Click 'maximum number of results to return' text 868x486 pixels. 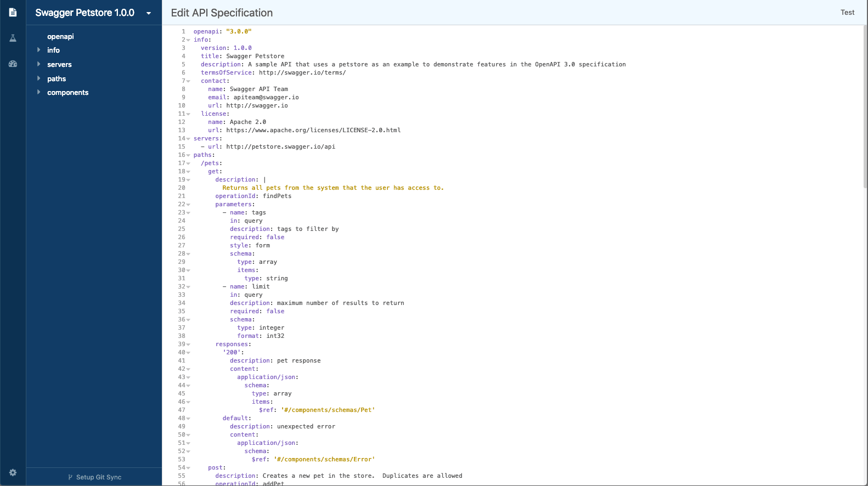point(341,303)
